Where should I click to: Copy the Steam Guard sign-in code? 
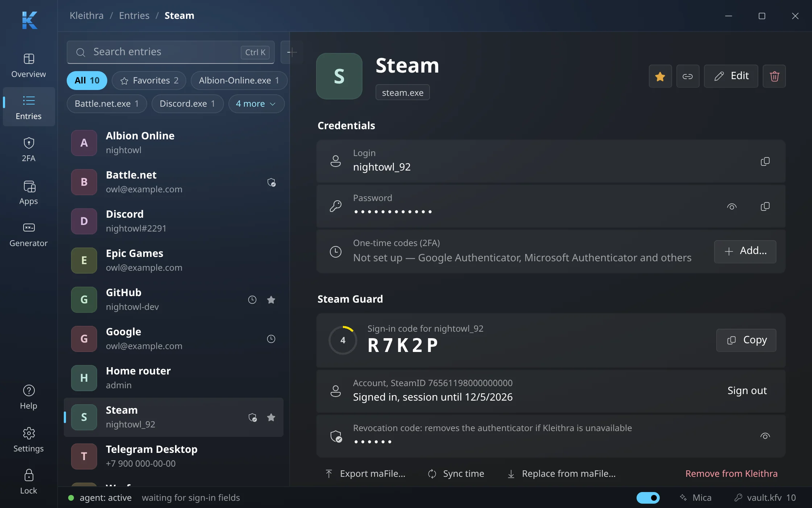point(746,340)
